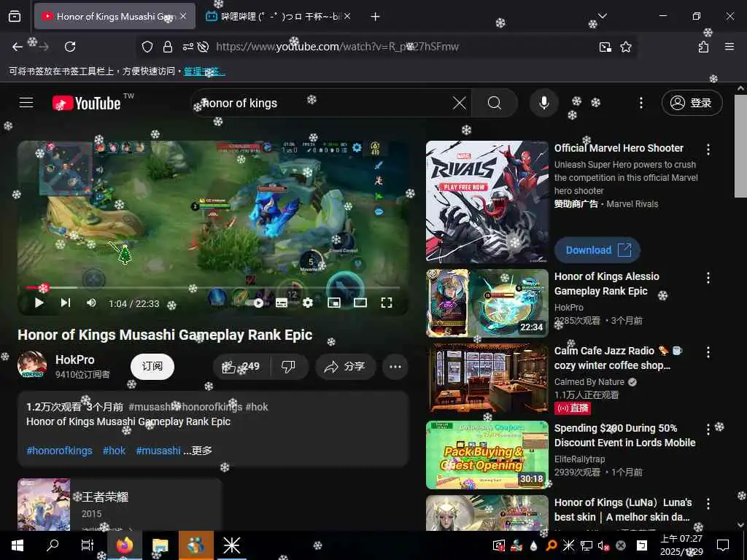Clear the search box with the X

point(460,103)
